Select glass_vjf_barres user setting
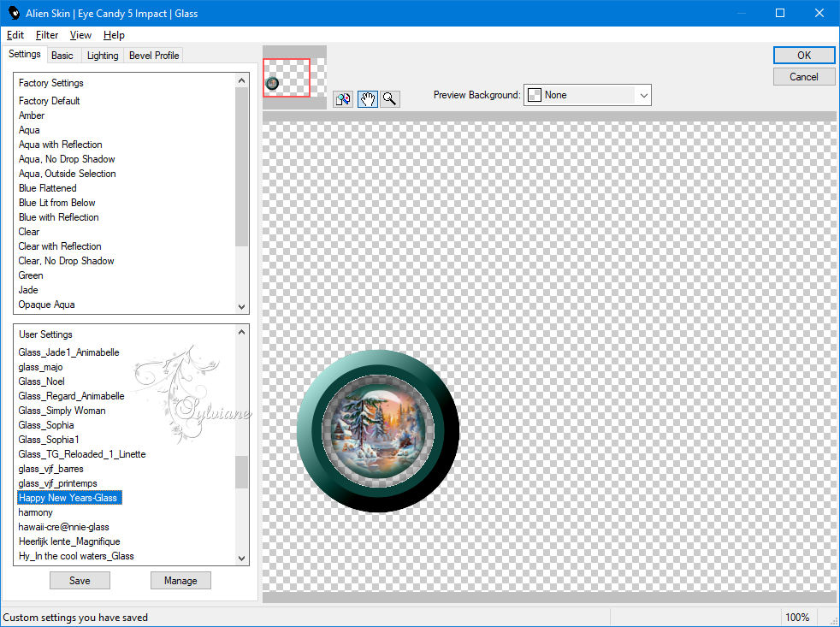The width and height of the screenshot is (840, 627). [x=50, y=469]
